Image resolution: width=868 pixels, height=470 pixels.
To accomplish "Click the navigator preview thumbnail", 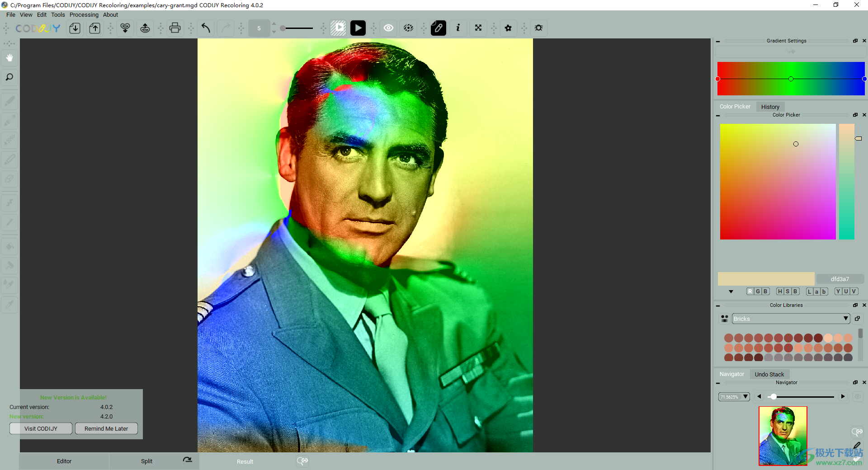I will tap(783, 436).
